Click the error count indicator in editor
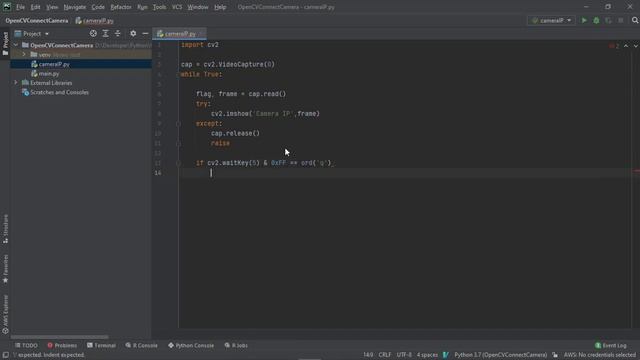Image resolution: width=640 pixels, height=360 pixels. coord(614,46)
